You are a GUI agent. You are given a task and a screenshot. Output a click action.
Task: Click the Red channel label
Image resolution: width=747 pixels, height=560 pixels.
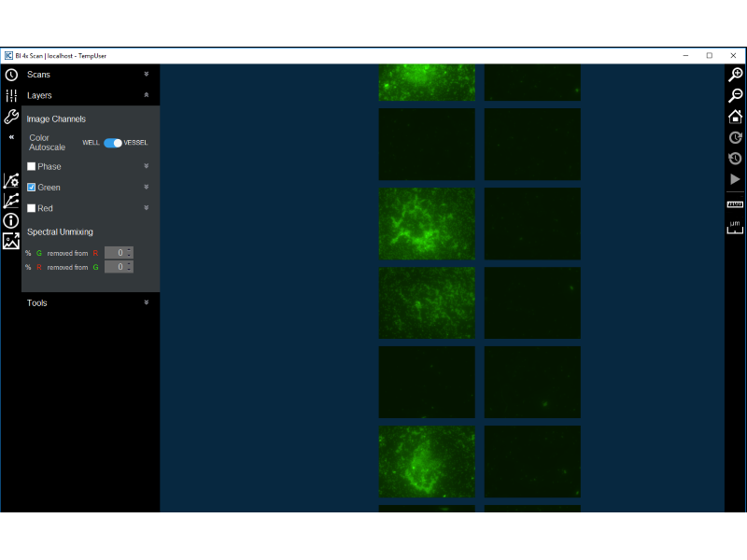click(45, 208)
